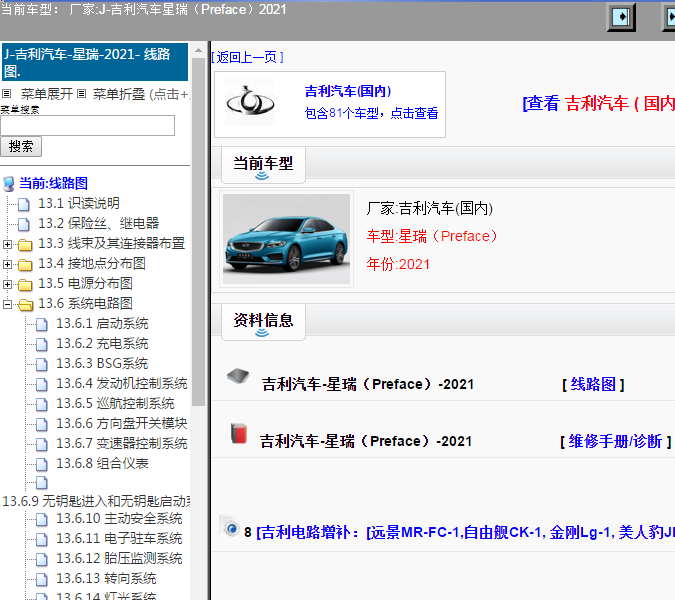The height and width of the screenshot is (600, 675).
Task: Click the blue 星瑞 car photo
Action: coord(286,239)
